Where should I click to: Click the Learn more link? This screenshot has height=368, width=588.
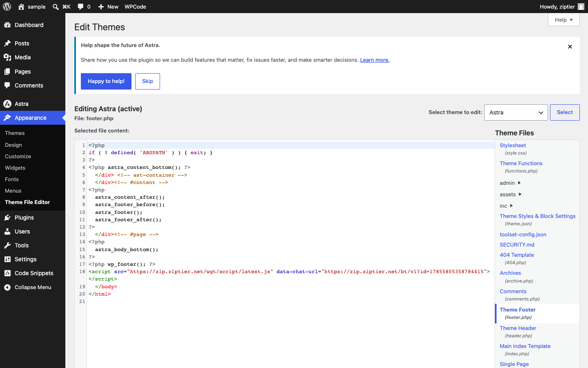click(374, 60)
